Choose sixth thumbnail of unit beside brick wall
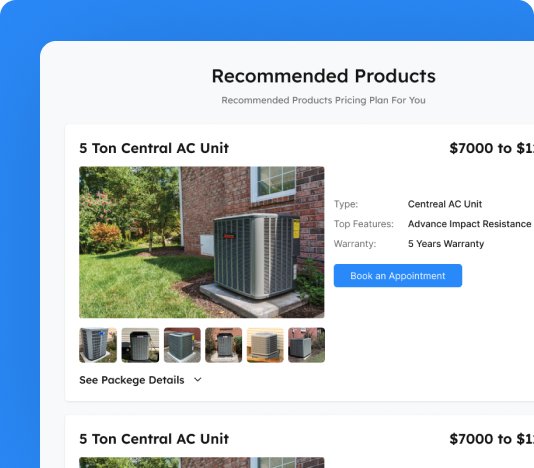Viewport: 534px width, 468px height. click(307, 345)
